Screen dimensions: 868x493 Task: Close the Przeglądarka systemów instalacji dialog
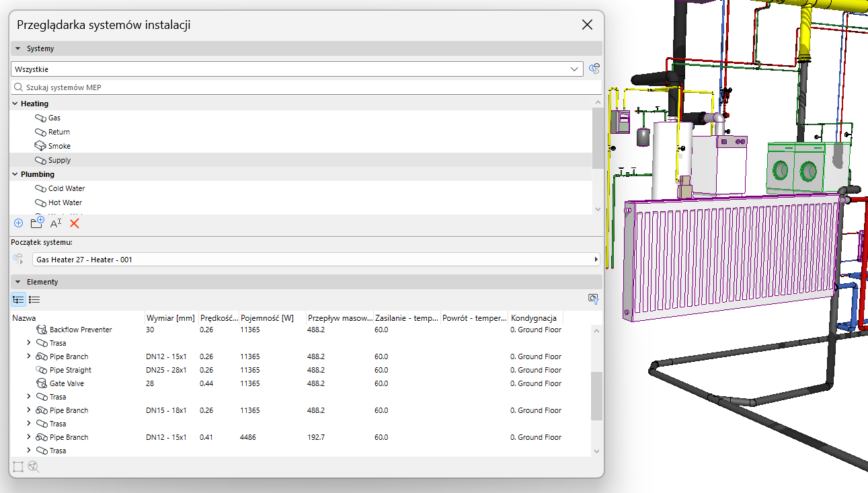pyautogui.click(x=587, y=25)
